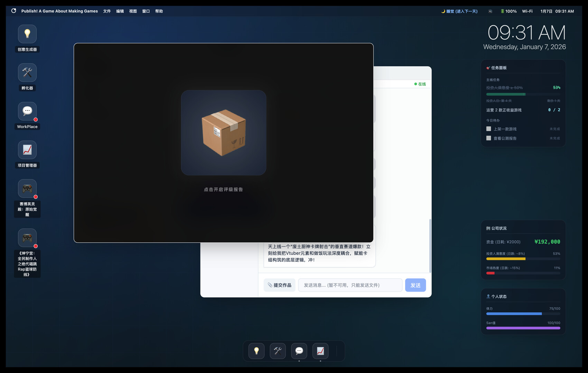Open the 坤宁宫 game desktop icon
This screenshot has height=373, width=588.
(27, 238)
